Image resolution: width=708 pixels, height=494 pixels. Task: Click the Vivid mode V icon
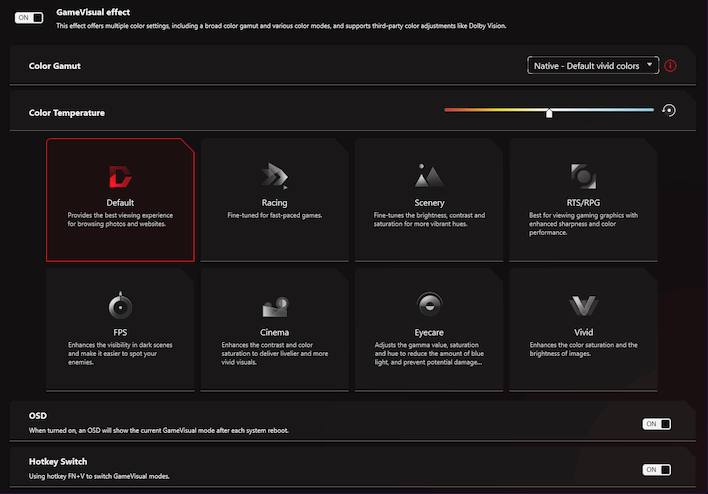[583, 306]
